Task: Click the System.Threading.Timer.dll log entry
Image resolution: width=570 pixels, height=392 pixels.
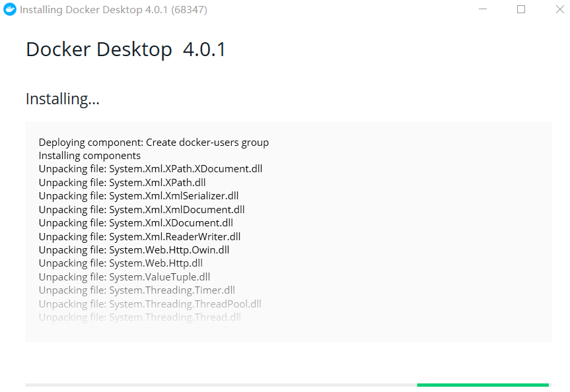Action: click(137, 290)
